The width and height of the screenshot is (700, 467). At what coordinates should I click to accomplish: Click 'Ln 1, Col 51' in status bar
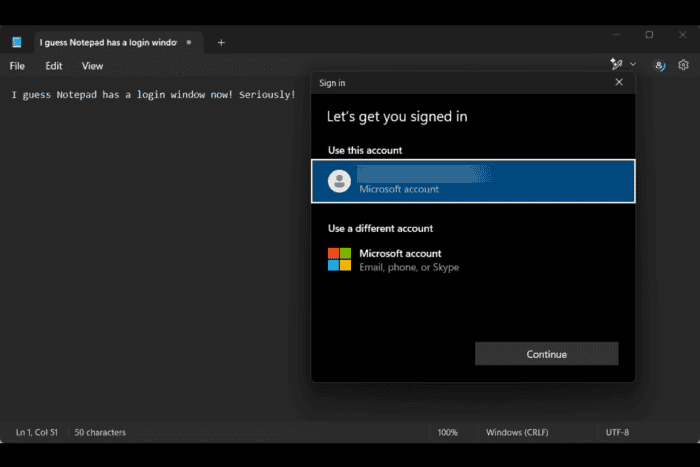click(x=37, y=432)
